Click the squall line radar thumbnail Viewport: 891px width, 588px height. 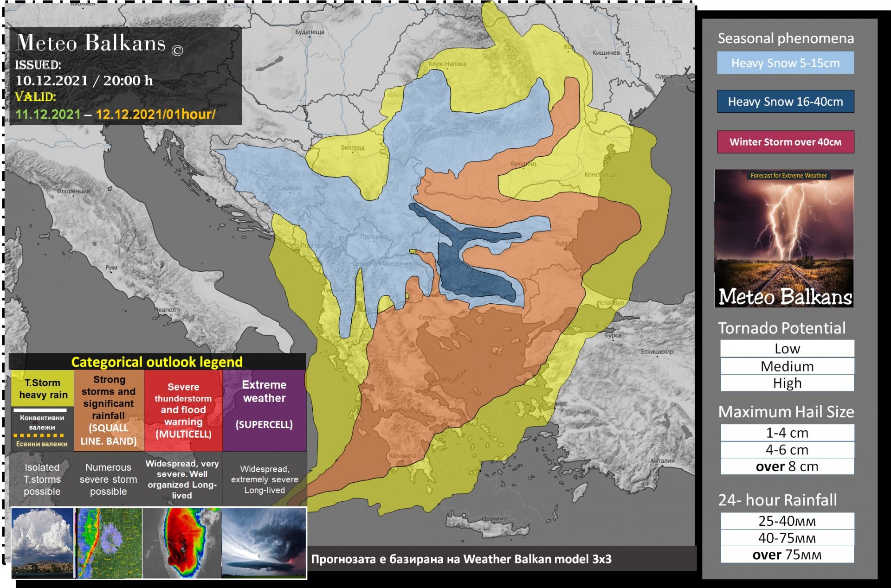[109, 543]
